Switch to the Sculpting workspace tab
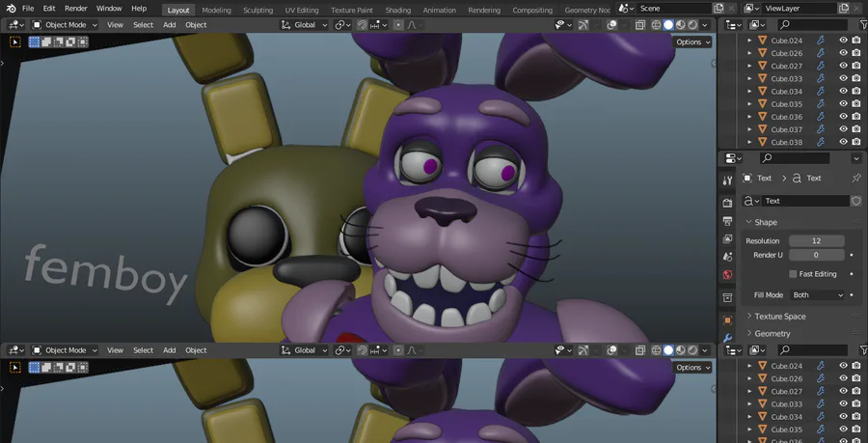The height and width of the screenshot is (443, 868). [x=258, y=10]
